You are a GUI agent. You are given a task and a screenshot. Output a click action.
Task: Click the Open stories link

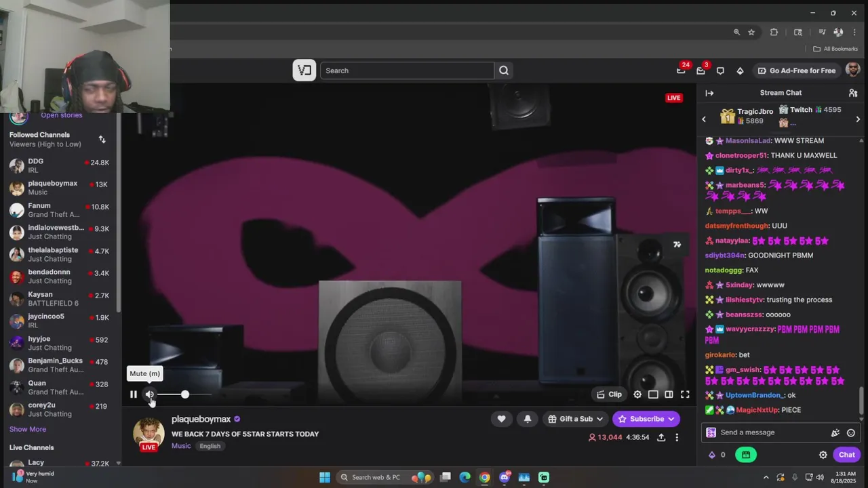(x=61, y=115)
